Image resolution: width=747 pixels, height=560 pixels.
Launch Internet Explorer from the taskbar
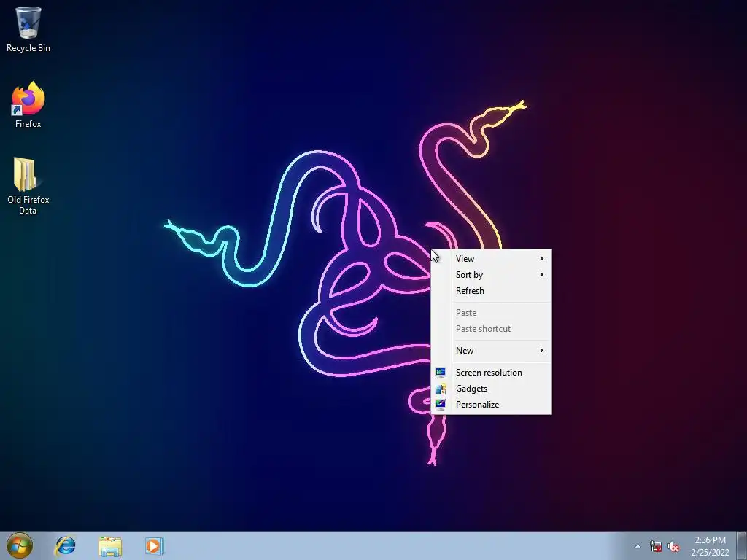coord(65,545)
